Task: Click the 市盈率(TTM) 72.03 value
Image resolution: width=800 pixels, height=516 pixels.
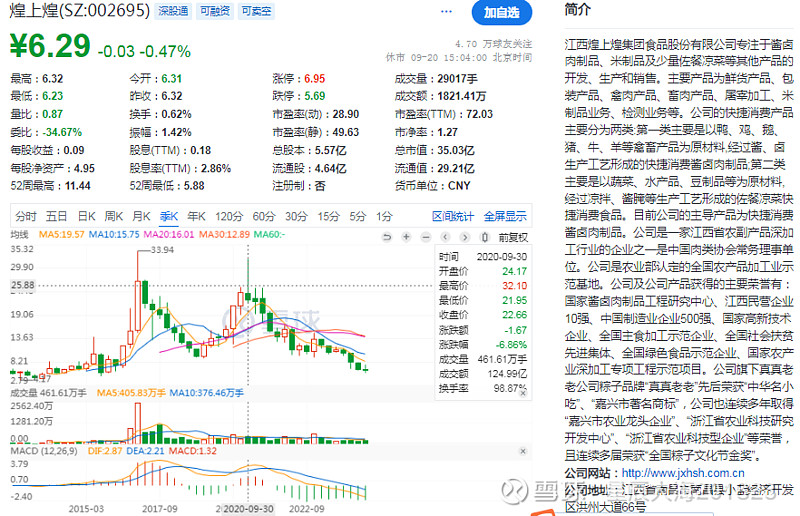Action: click(x=443, y=114)
